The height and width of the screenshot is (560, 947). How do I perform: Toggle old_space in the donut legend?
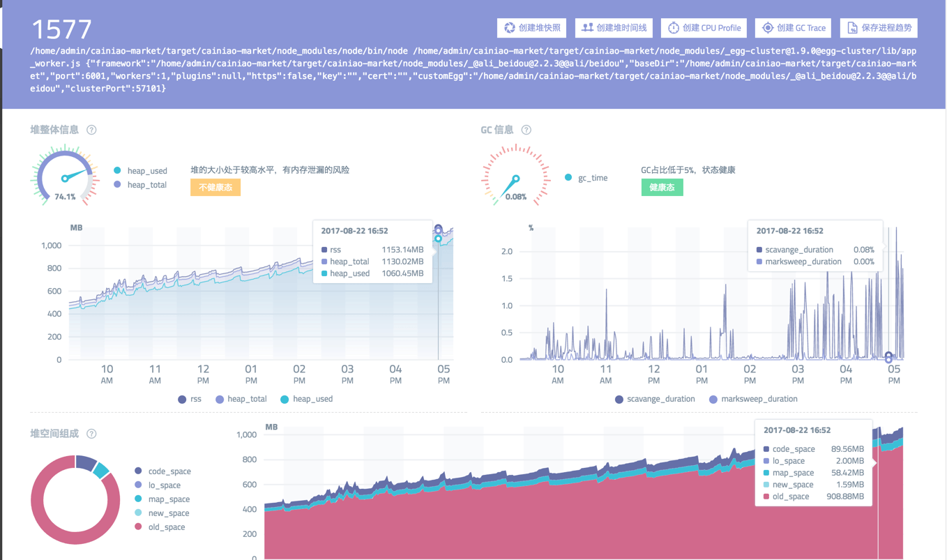tap(160, 527)
